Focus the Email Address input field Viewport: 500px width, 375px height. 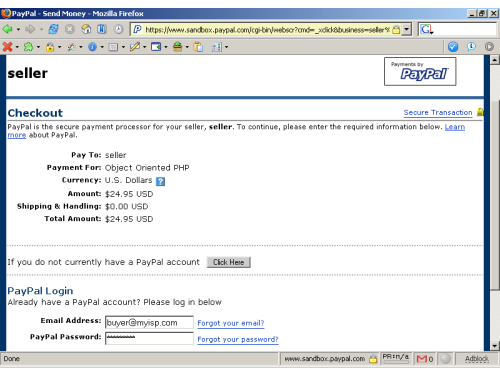(x=149, y=323)
